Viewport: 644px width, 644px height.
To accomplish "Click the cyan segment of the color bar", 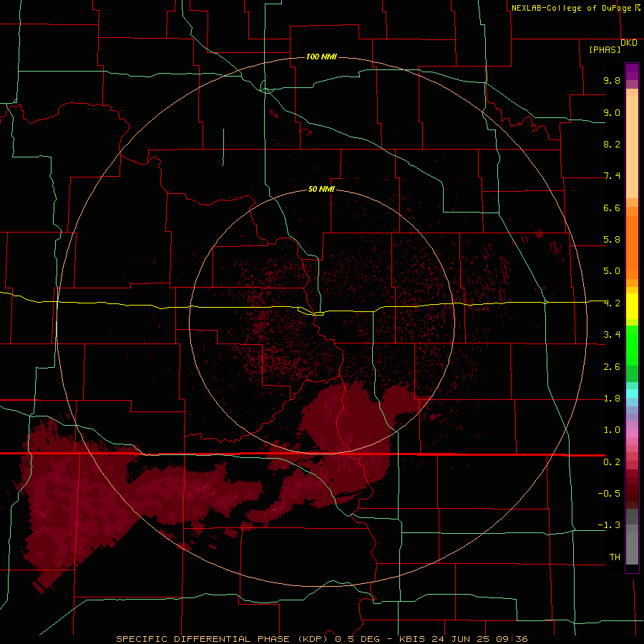I will (632, 394).
